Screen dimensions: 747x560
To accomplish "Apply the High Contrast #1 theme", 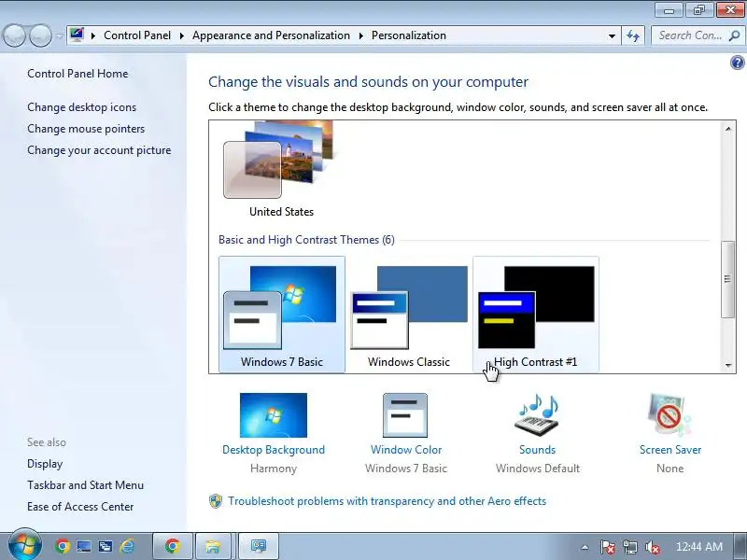I will click(x=535, y=315).
